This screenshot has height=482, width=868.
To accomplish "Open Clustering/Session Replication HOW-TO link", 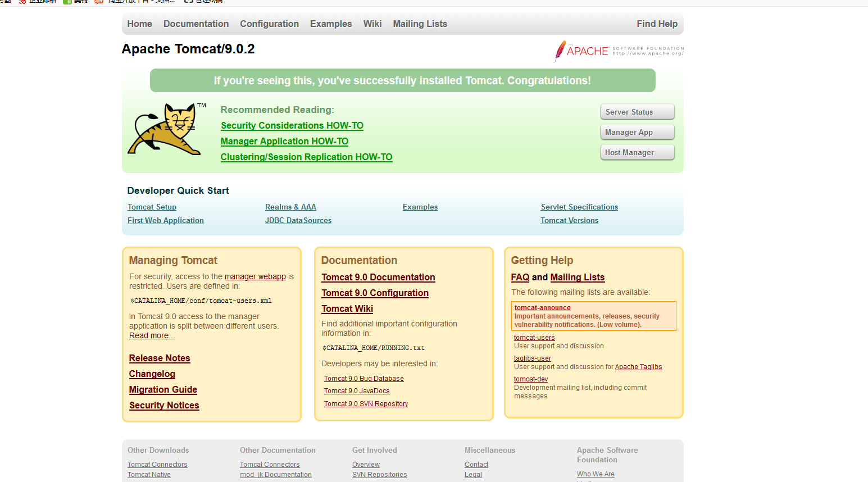I will coord(306,157).
